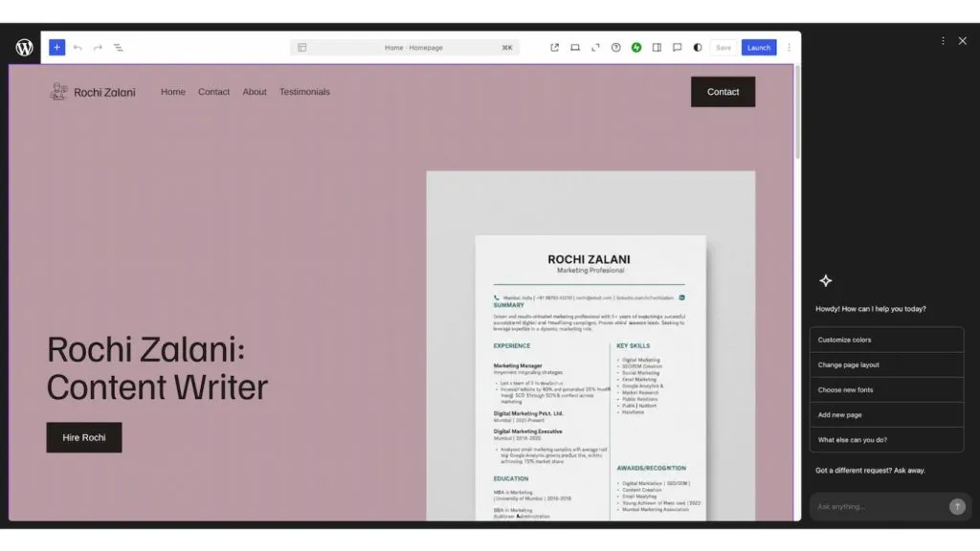Click the dark Contact header button
This screenshot has height=551, width=980.
click(724, 92)
